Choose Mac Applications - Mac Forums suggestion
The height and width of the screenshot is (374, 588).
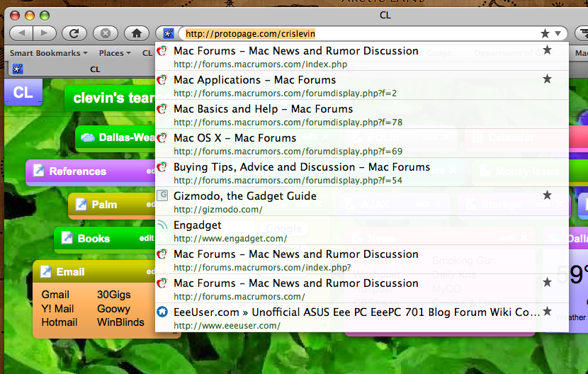point(362,86)
